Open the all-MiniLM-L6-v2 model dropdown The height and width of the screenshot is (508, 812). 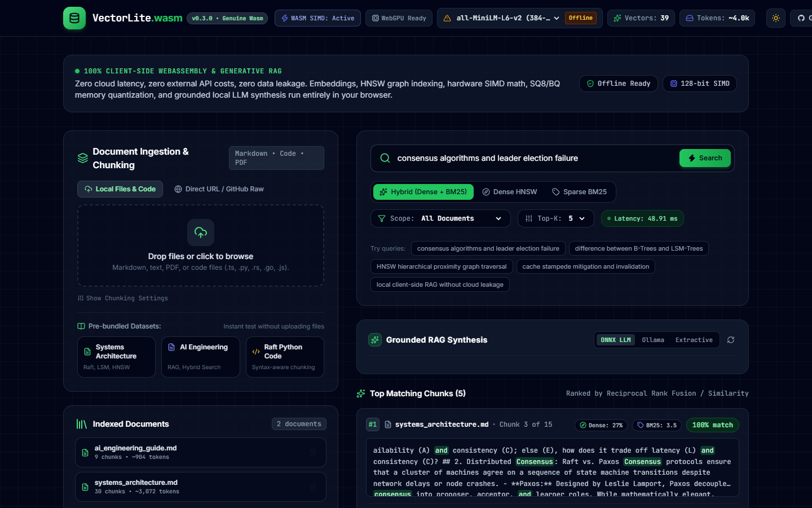(507, 18)
